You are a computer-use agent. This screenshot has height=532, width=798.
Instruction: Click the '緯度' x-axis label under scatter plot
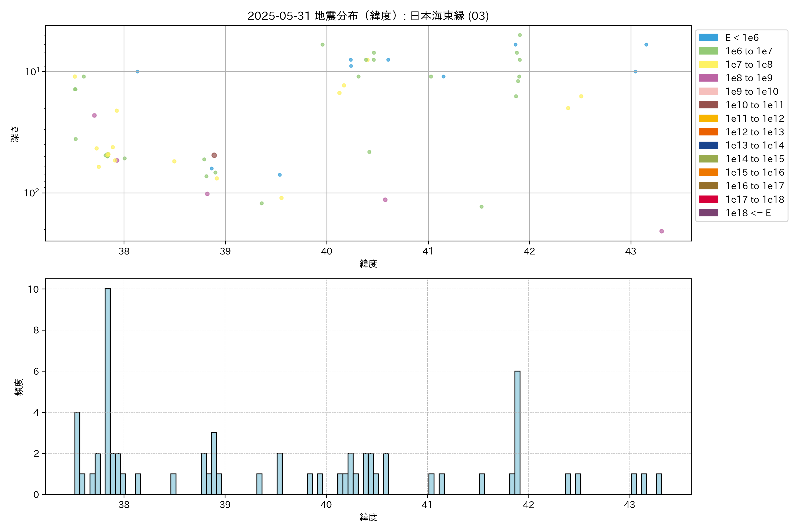pos(368,264)
